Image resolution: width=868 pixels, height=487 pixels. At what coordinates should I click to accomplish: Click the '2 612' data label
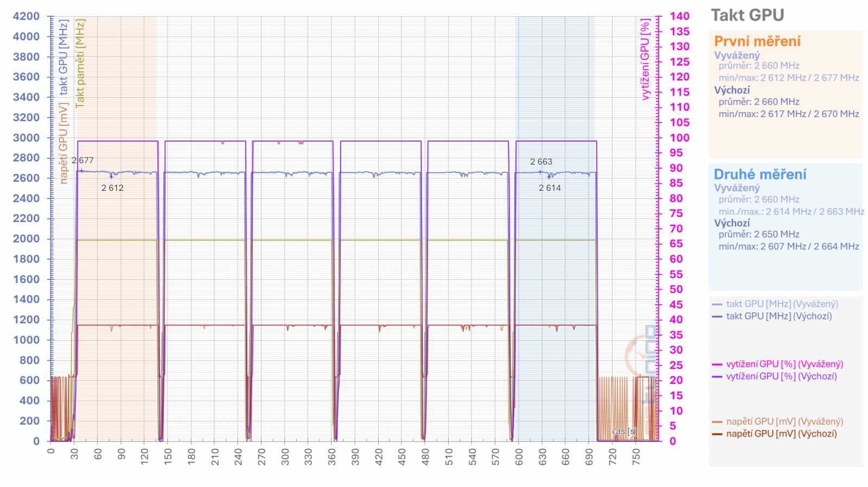112,188
